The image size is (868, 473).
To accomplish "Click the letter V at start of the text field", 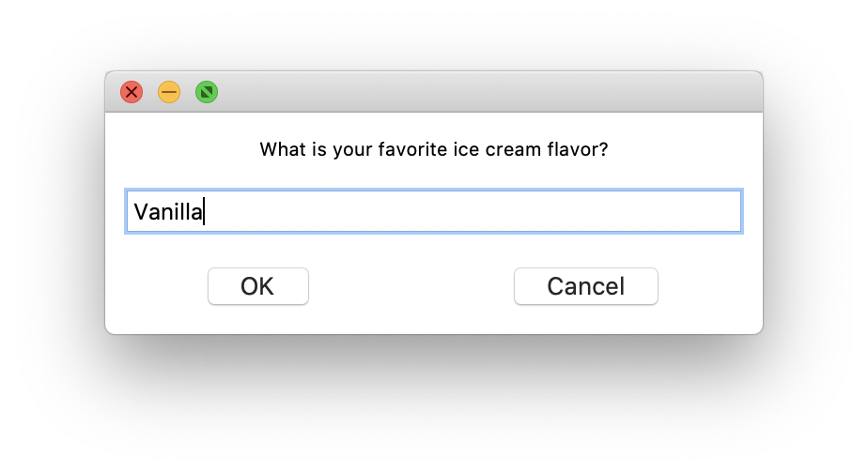I will point(140,212).
